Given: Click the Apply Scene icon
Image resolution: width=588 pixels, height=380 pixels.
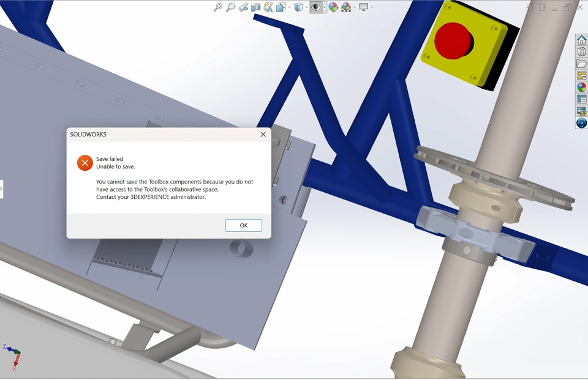Looking at the screenshot, I should tap(346, 7).
